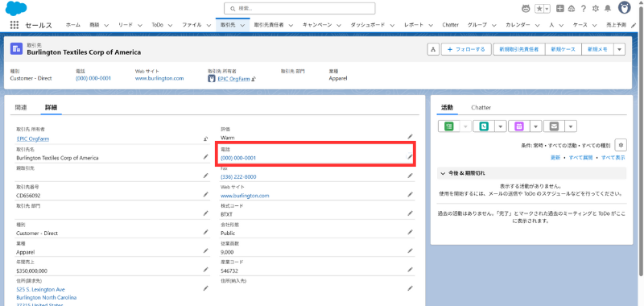Viewport: 644px width, 306px height.
Task: Collapse the 今後 & 期限切れ section
Action: (x=443, y=173)
